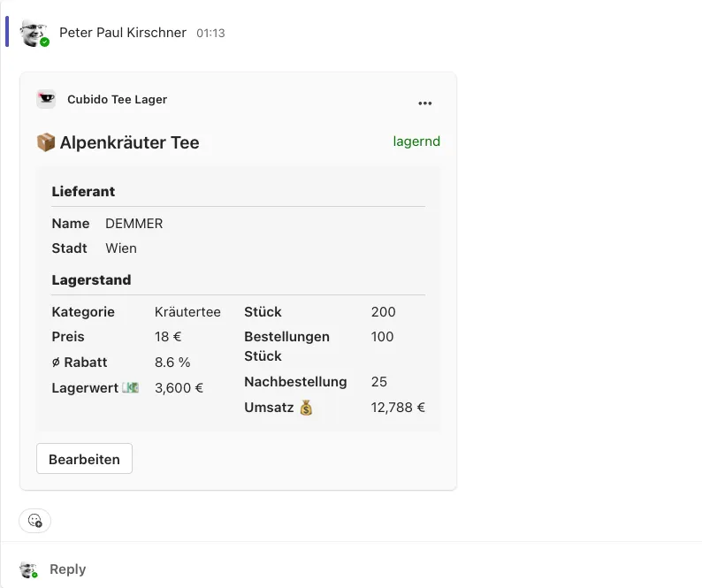Click the Cubido Tee Lager app icon

(x=46, y=99)
